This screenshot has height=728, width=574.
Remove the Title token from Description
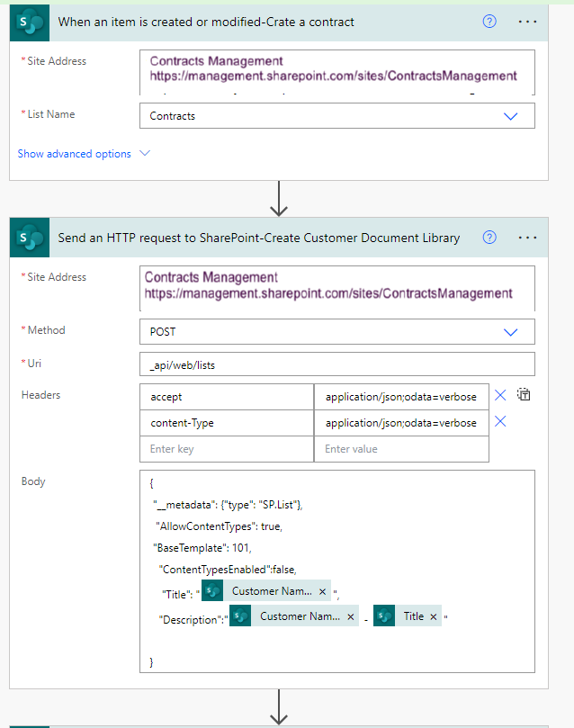434,616
